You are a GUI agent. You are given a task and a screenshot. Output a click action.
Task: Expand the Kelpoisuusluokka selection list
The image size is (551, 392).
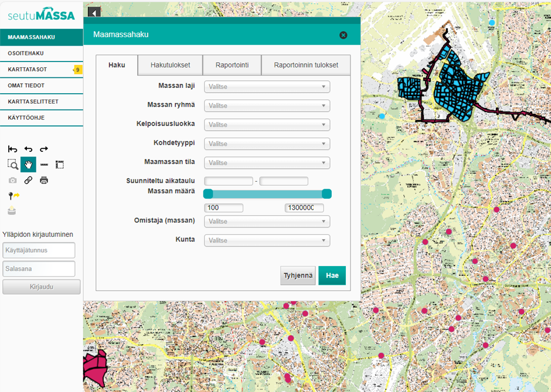[x=266, y=124]
